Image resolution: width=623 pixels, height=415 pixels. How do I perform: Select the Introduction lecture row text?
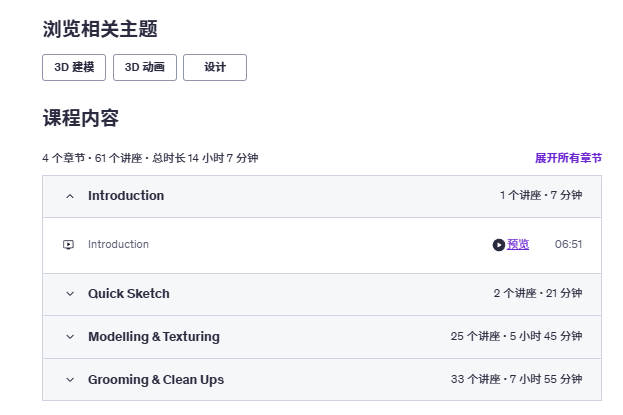[118, 244]
